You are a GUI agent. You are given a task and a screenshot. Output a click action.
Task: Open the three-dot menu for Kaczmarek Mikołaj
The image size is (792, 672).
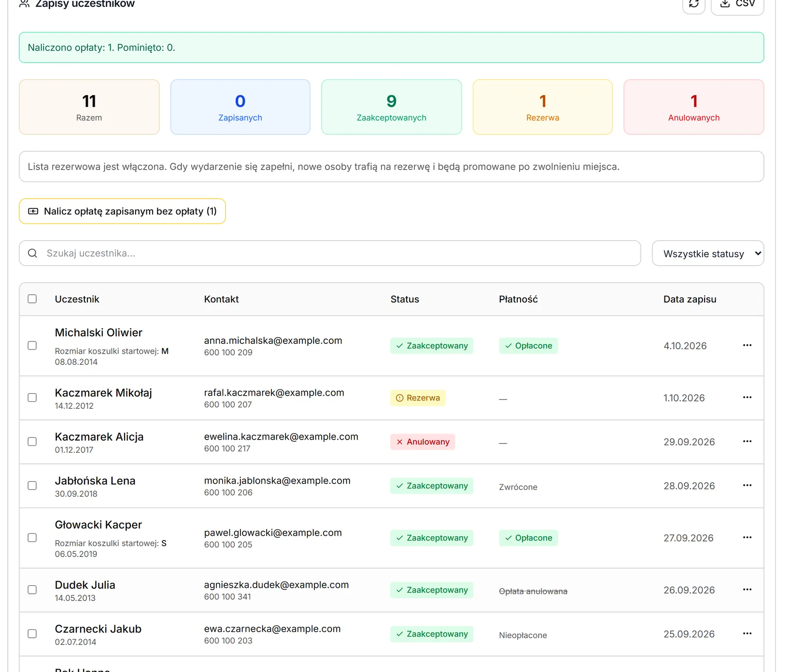click(x=747, y=397)
